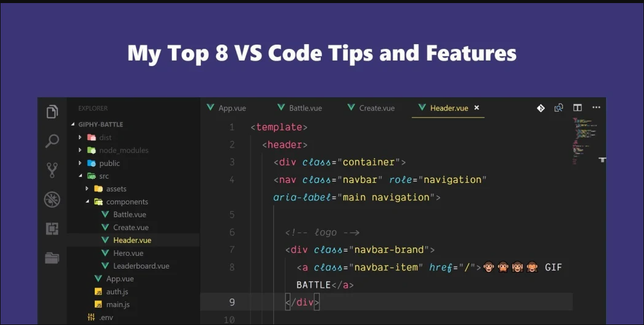Click the open preview search icon in editor toolbar
The width and height of the screenshot is (644, 325).
pos(558,108)
